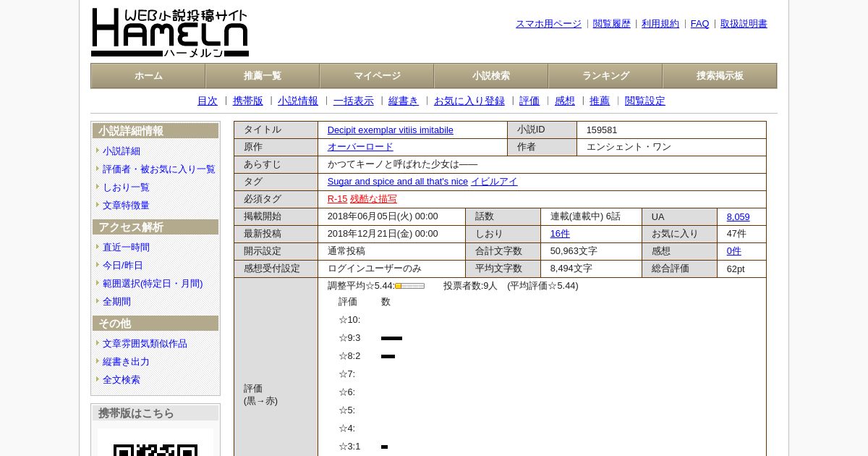The image size is (868, 456).
Task: Click the イビルアイ tag
Action: click(494, 182)
